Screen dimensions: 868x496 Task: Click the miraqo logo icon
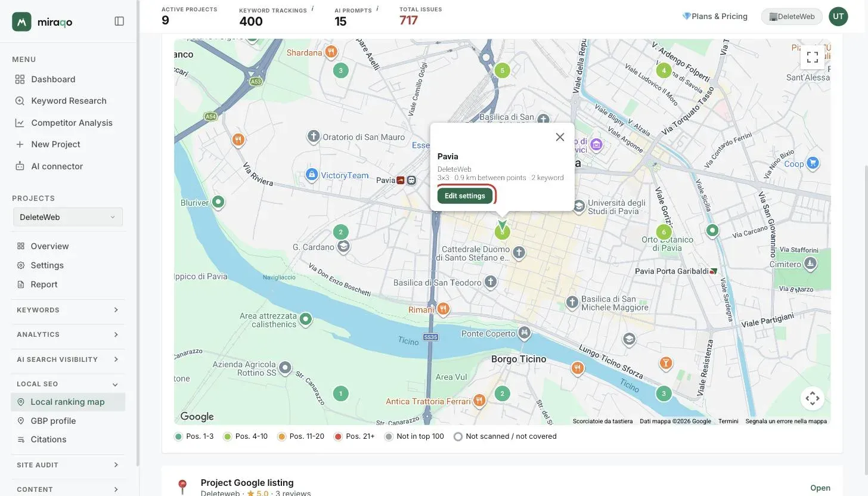click(x=21, y=21)
